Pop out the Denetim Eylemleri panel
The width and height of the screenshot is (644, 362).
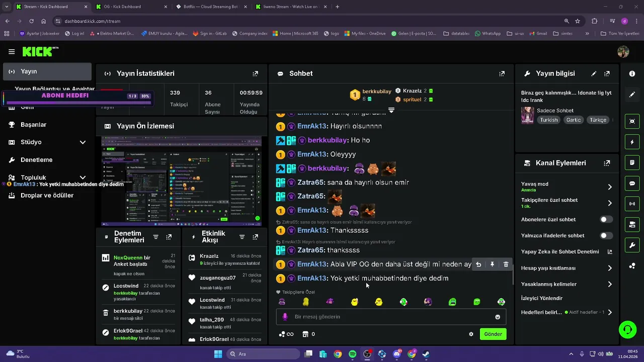point(169,237)
